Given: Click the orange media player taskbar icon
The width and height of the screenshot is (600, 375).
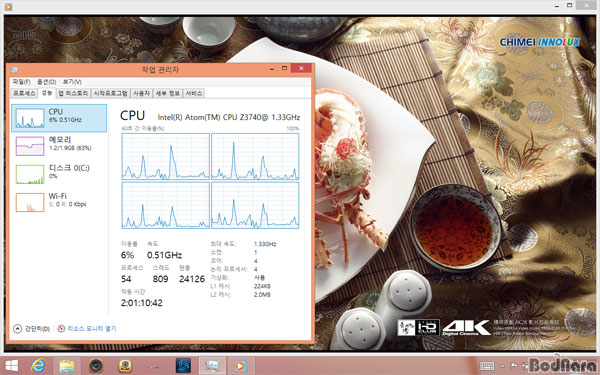Looking at the screenshot, I should point(241,365).
